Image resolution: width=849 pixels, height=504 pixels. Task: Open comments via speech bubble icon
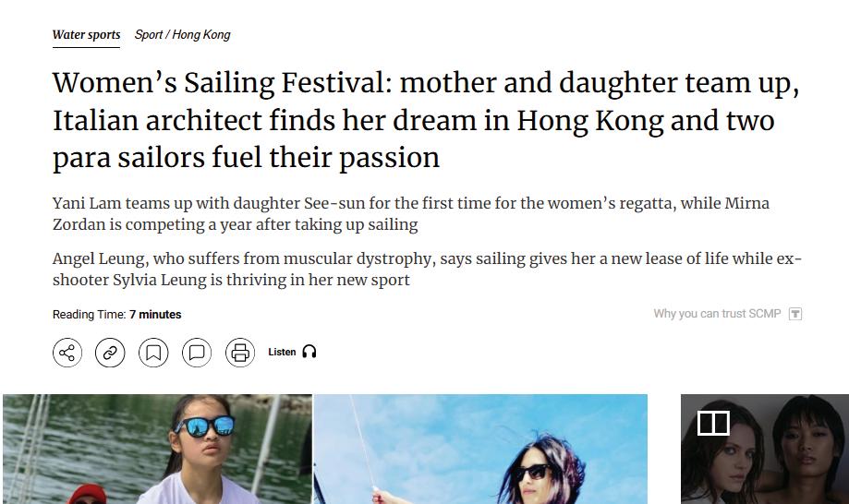pyautogui.click(x=197, y=353)
